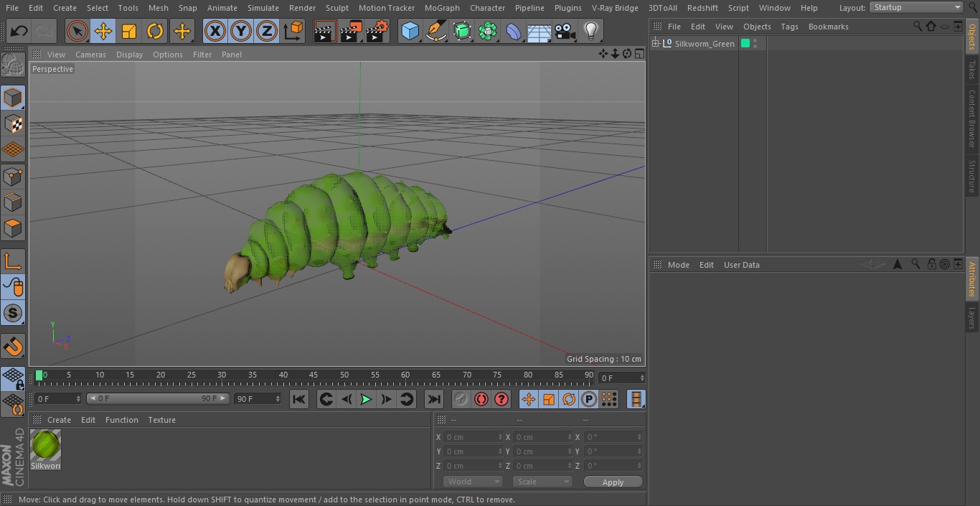Toggle X axis lock
Image resolution: width=980 pixels, height=506 pixels.
click(215, 31)
